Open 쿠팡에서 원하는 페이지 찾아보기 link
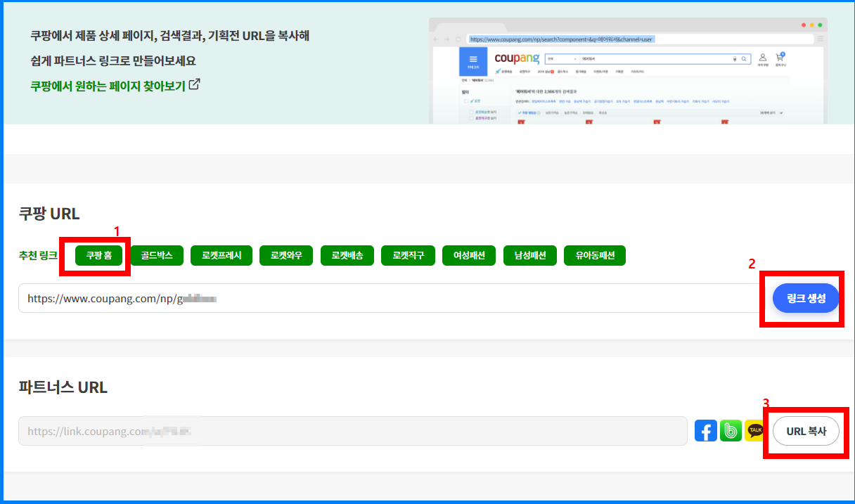This screenshot has height=504, width=855. [108, 86]
